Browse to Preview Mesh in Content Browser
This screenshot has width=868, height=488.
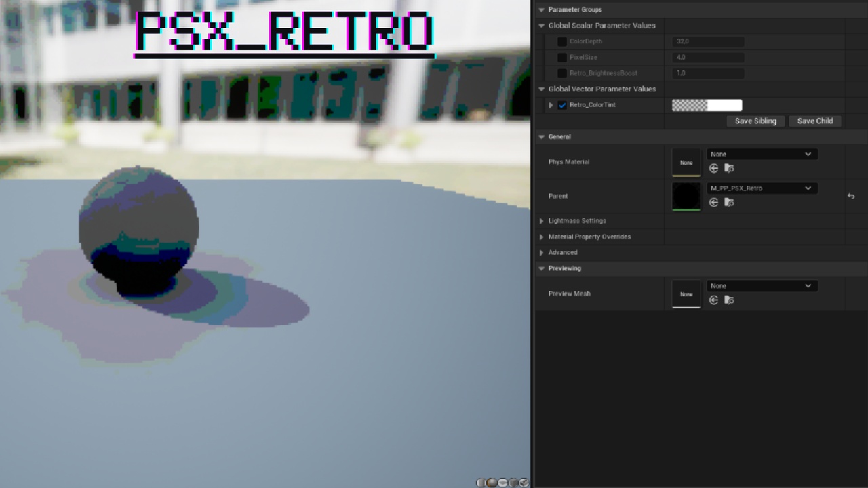click(x=729, y=300)
